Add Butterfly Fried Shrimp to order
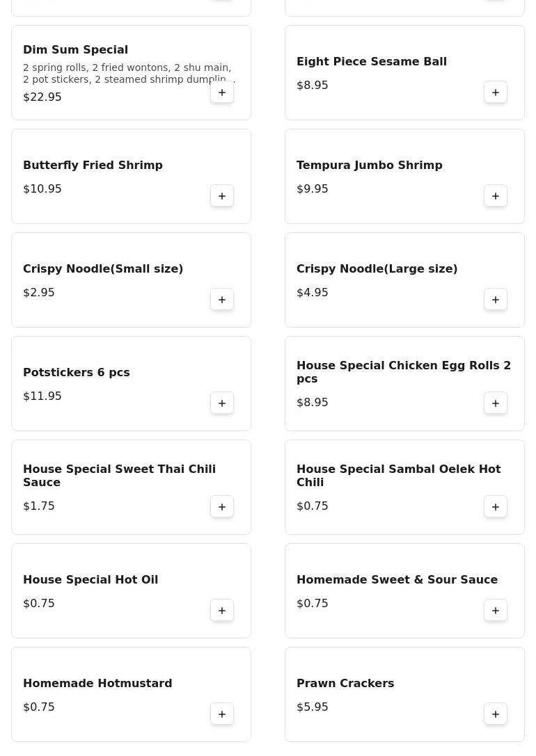This screenshot has width=536, height=756. coord(222,196)
